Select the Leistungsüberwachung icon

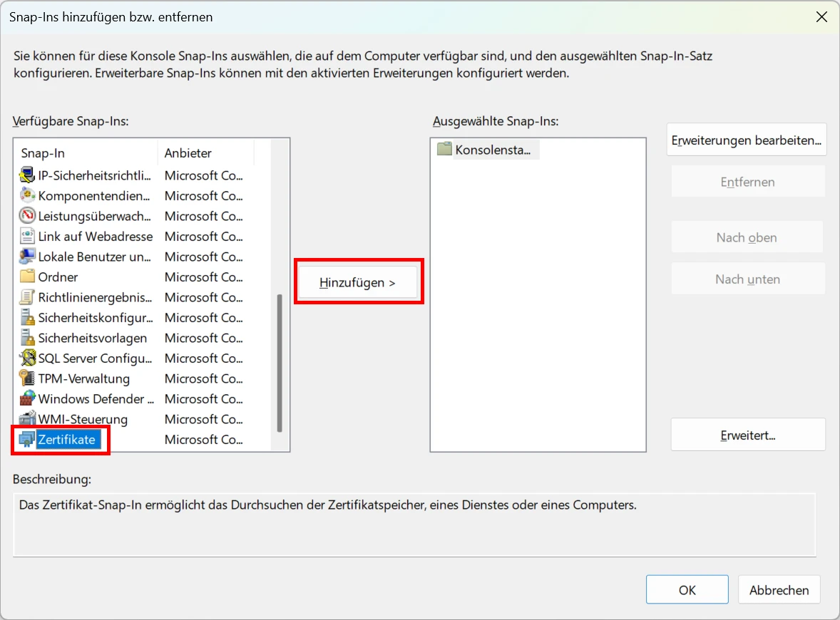pyautogui.click(x=27, y=216)
